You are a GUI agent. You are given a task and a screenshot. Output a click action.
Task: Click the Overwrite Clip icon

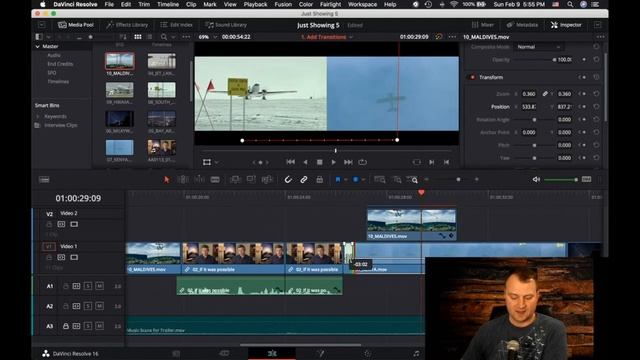pyautogui.click(x=251, y=180)
